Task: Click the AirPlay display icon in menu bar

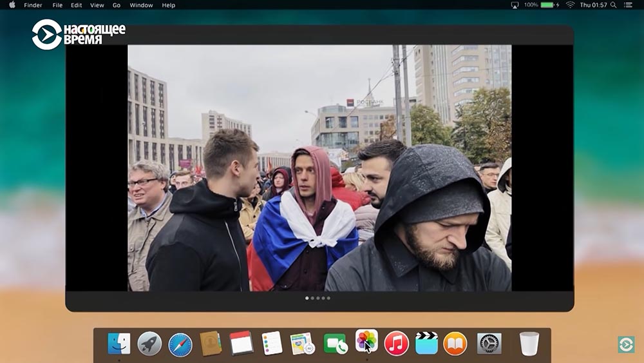Action: pos(515,5)
